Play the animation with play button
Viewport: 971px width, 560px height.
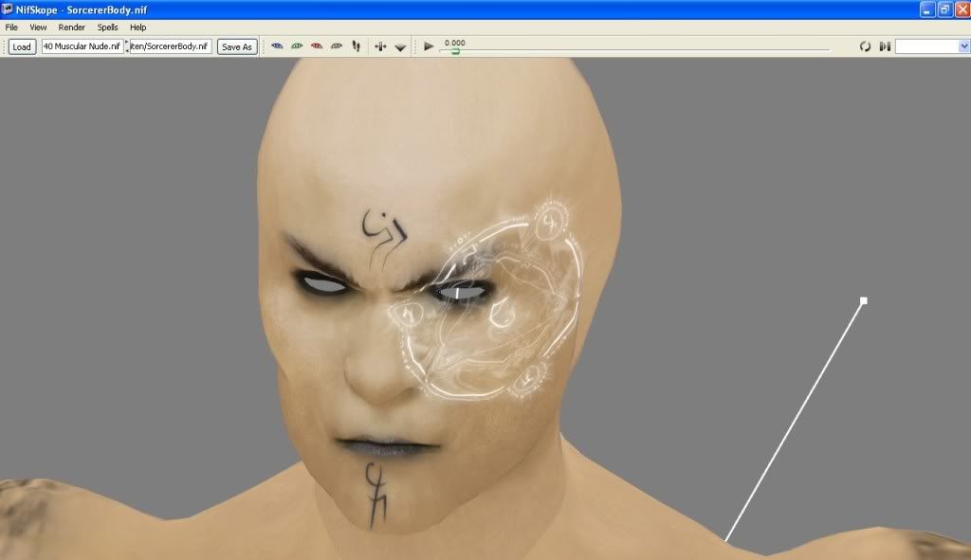click(x=429, y=45)
